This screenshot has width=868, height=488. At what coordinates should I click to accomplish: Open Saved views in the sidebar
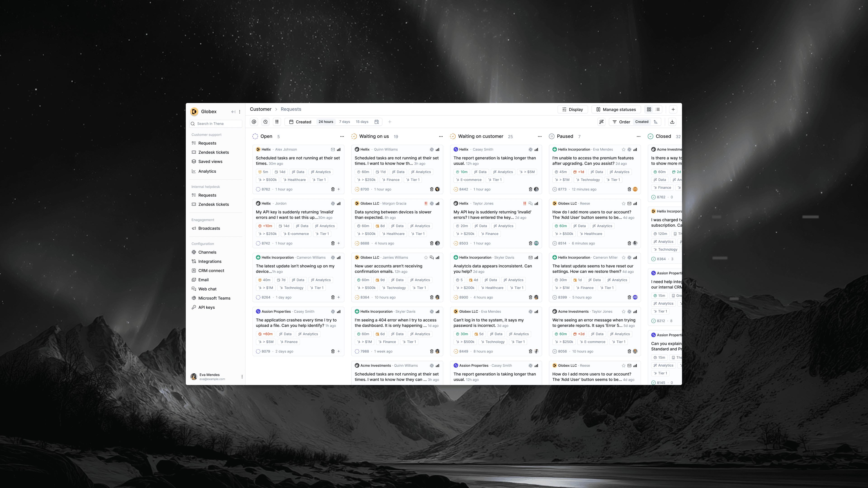pos(210,162)
